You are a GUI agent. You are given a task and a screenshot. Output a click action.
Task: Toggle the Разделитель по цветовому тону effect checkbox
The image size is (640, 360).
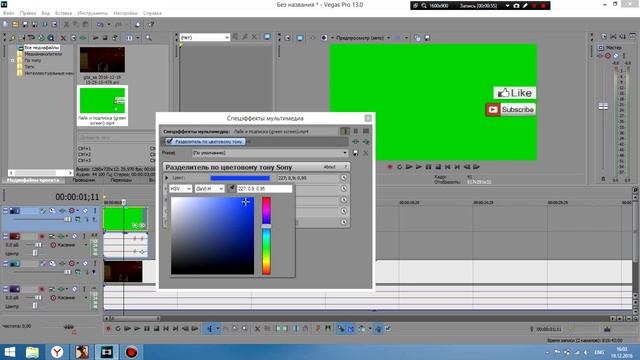tap(170, 141)
